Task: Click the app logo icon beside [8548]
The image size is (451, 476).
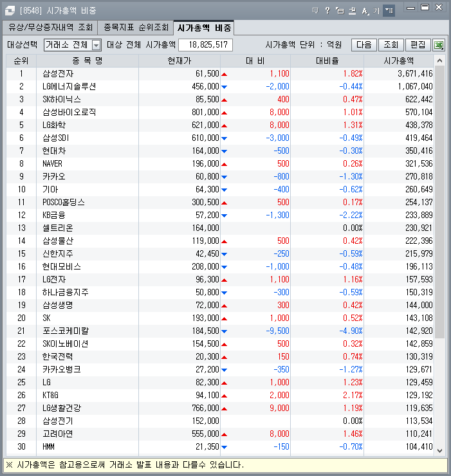Action: pos(10,11)
